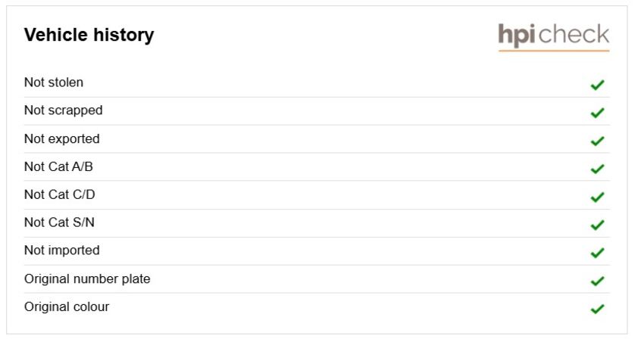Screen dimensions: 644x342
Task: Click the green checkmark beside Not Cat C/D
Action: 597,197
